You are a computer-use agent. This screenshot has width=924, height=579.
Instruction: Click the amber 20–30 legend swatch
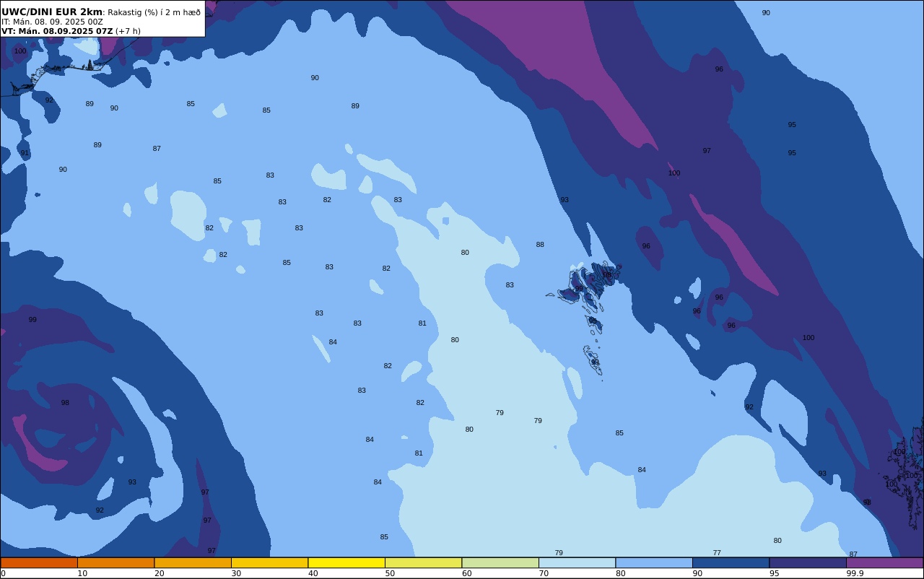(x=193, y=562)
